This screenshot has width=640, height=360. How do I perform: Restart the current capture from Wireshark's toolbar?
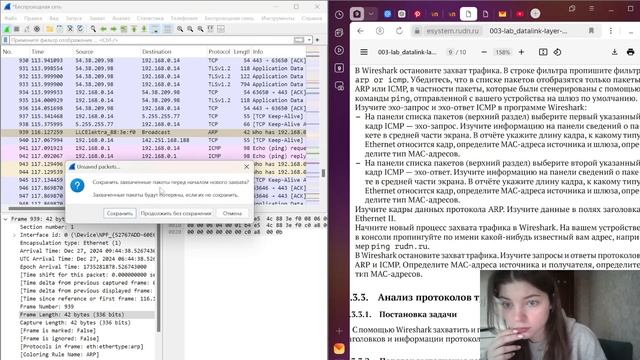(x=27, y=29)
